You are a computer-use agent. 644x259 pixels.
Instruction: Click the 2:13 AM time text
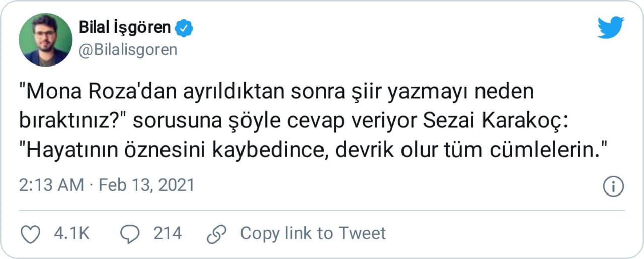[x=51, y=185]
